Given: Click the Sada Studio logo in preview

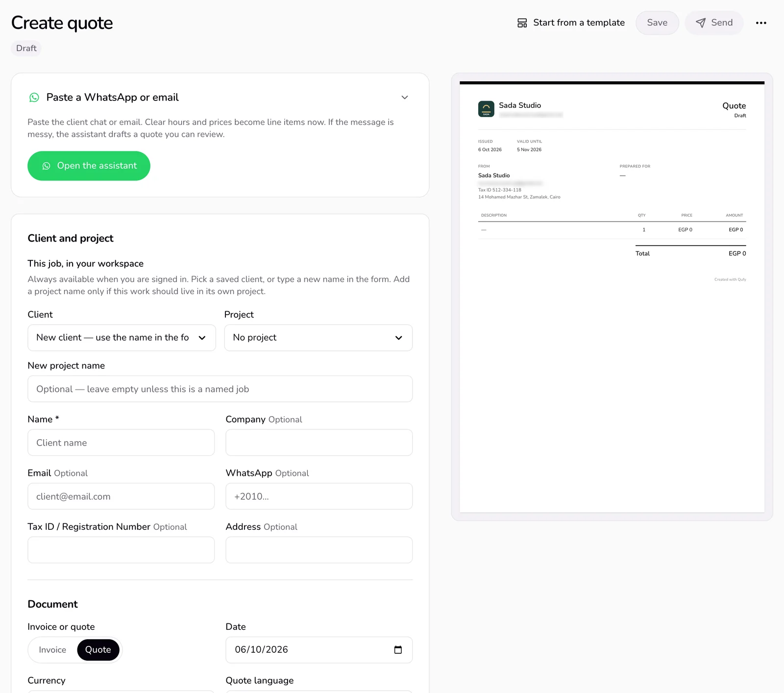Looking at the screenshot, I should 486,109.
